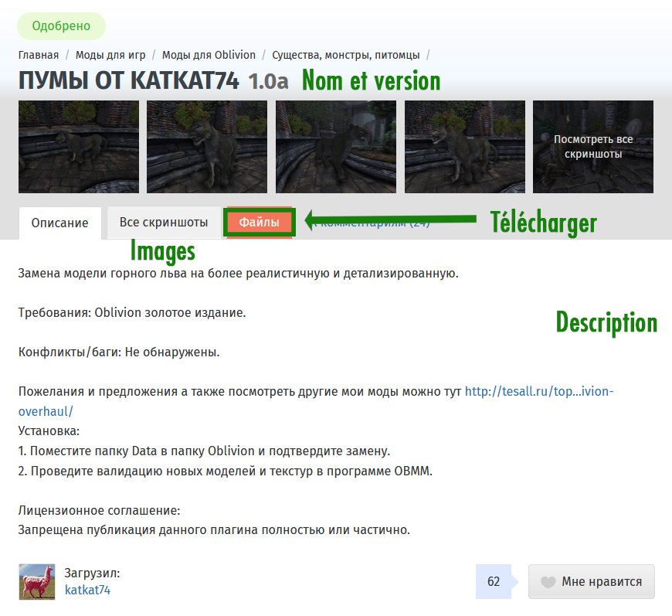Viewport: 672px width, 616px height.
Task: Open the katkat74 uploader profile link
Action: click(x=87, y=590)
